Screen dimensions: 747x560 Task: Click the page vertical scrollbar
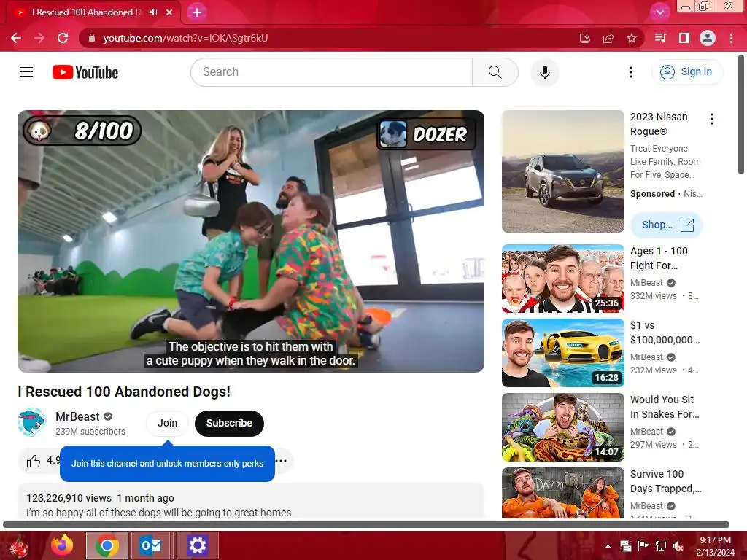pos(741,114)
